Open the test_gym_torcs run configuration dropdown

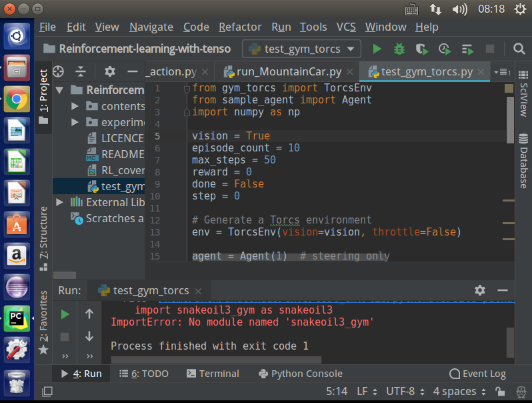coord(302,49)
